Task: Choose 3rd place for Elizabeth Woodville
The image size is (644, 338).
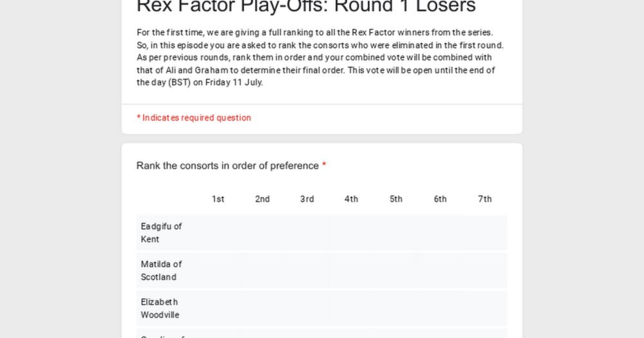Action: pyautogui.click(x=307, y=308)
